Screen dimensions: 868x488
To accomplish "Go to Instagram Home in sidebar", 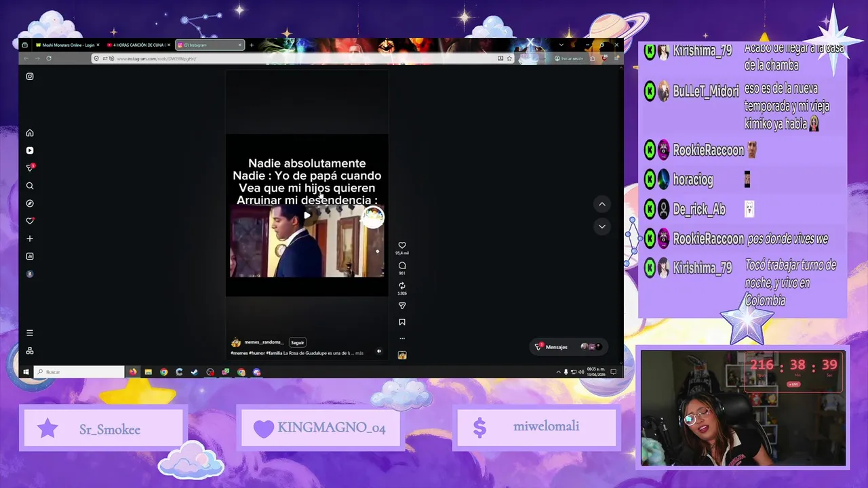I will [30, 133].
